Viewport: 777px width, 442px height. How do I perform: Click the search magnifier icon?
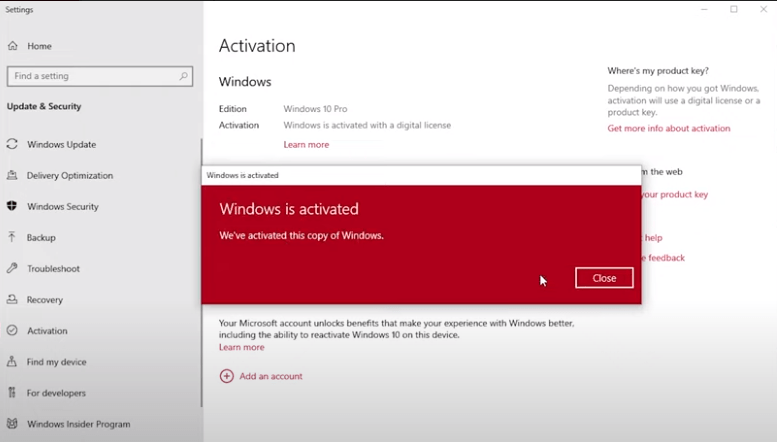(183, 76)
